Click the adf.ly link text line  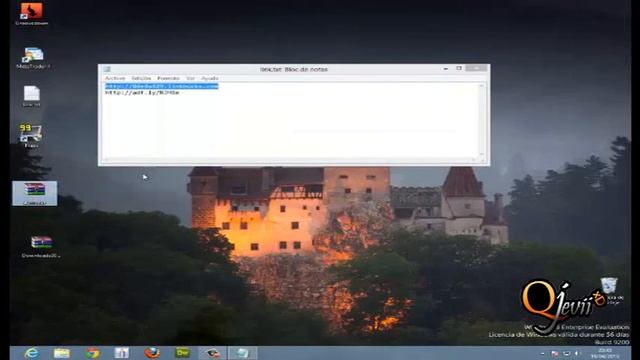[142, 93]
